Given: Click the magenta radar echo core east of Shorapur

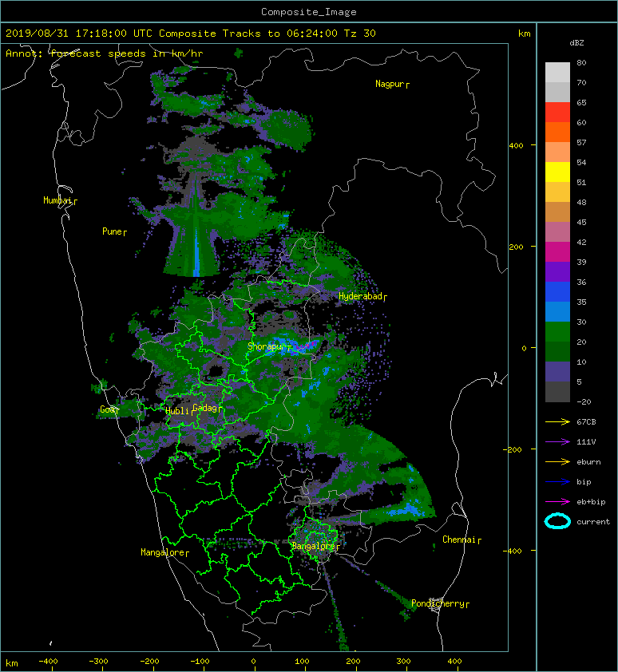Looking at the screenshot, I should pyautogui.click(x=307, y=345).
